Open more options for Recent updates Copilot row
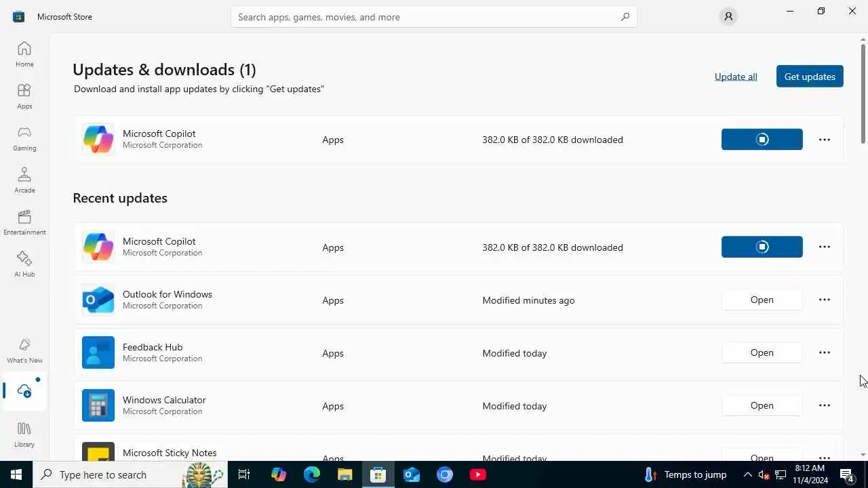Screen dimensions: 868x488 pos(825,247)
